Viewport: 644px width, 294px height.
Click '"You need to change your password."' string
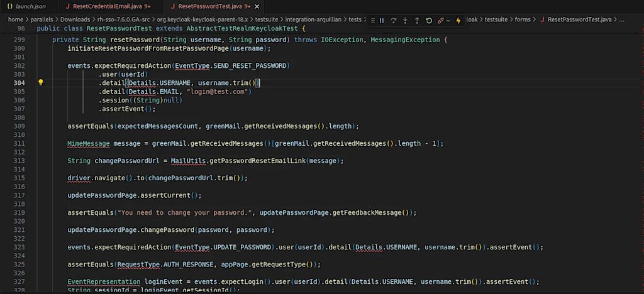tap(184, 212)
